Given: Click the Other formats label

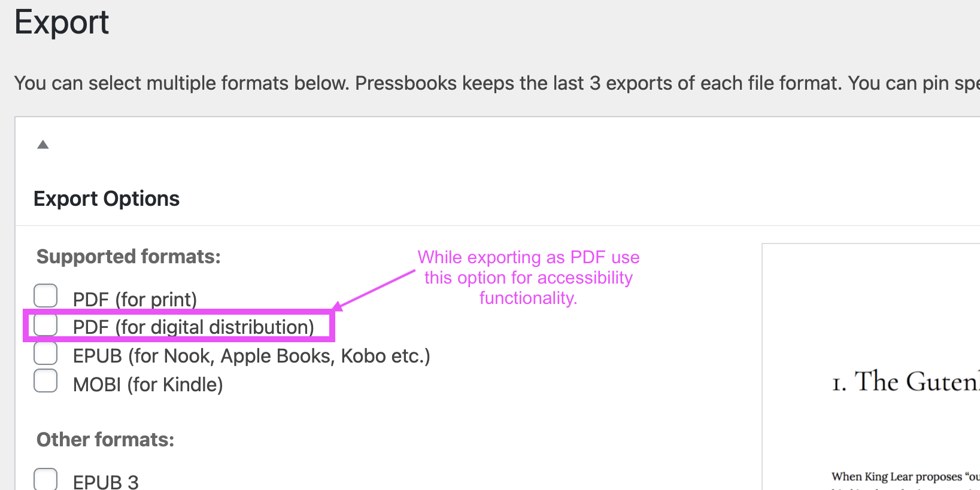Looking at the screenshot, I should [x=104, y=439].
